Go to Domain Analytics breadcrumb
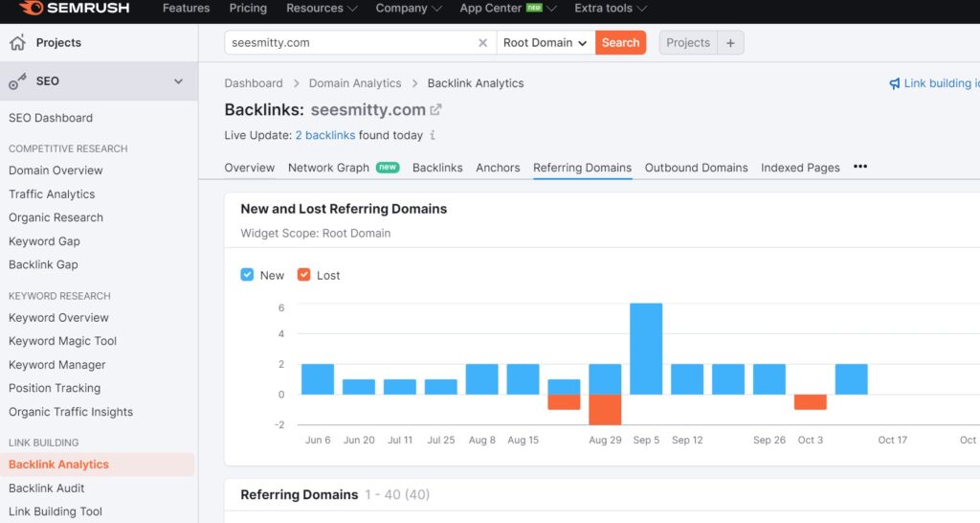 tap(355, 83)
